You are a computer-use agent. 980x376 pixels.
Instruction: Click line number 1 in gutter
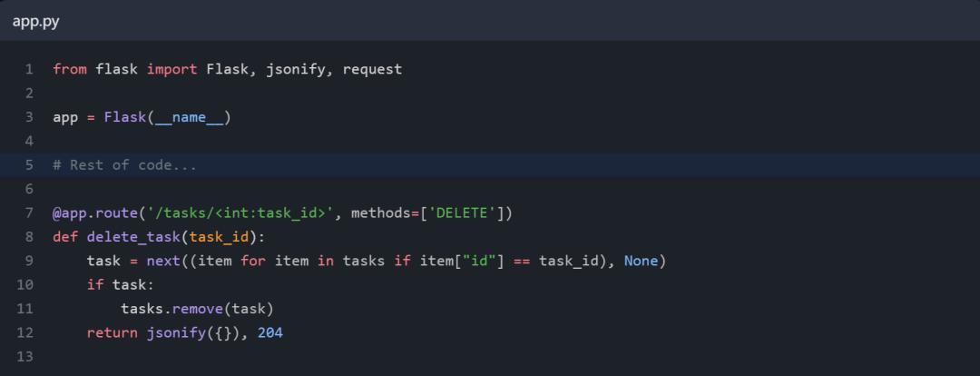tap(29, 69)
